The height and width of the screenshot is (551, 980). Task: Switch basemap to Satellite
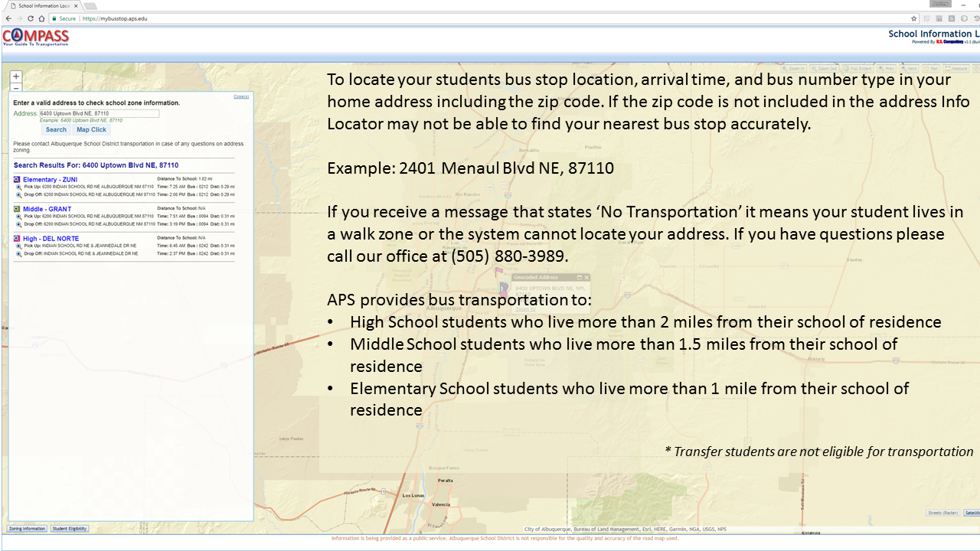(x=971, y=513)
